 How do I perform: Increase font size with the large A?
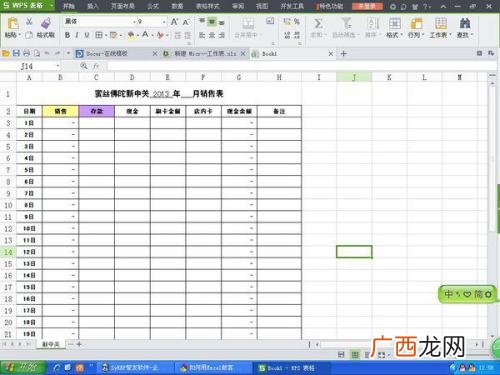174,22
